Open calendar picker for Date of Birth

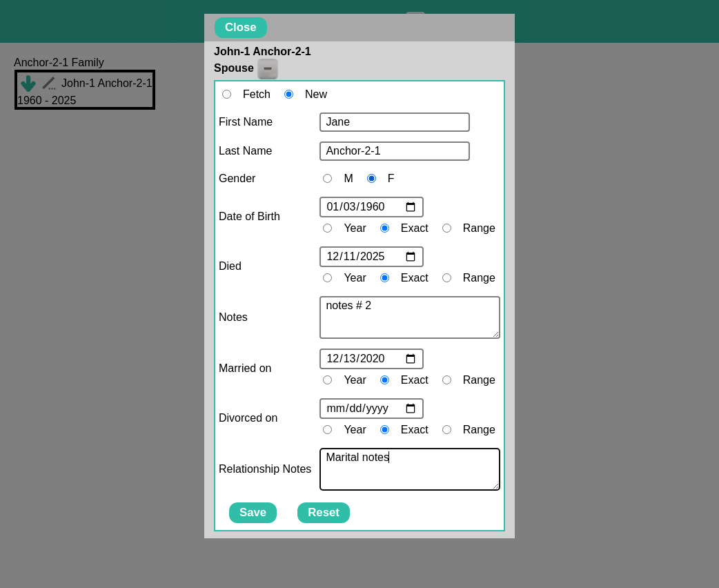pyautogui.click(x=411, y=207)
